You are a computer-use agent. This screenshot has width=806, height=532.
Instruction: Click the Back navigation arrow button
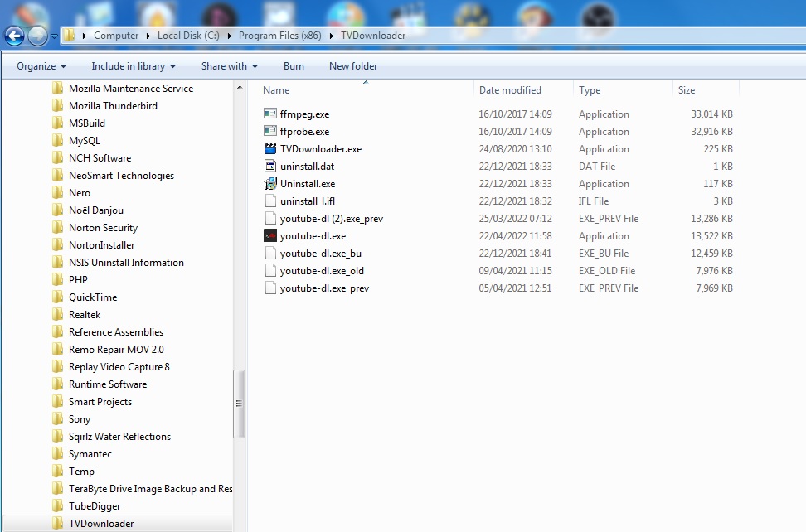14,36
